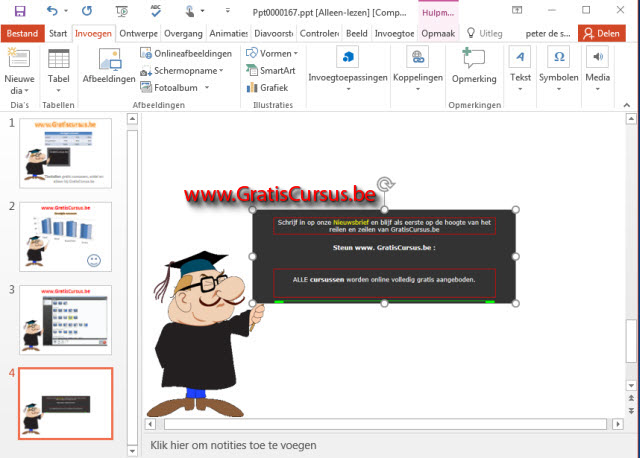Screen dimensions: 640x458
Task: Insert a Tabel
Action: (x=58, y=71)
